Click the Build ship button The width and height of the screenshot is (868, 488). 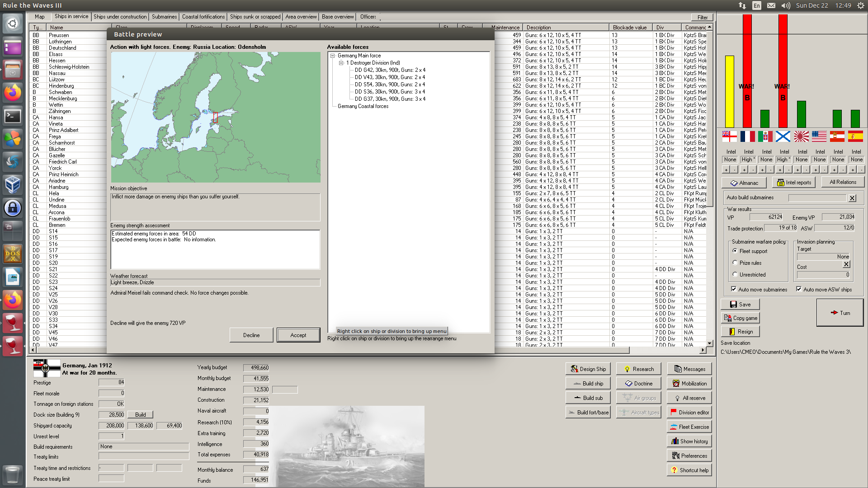point(588,383)
